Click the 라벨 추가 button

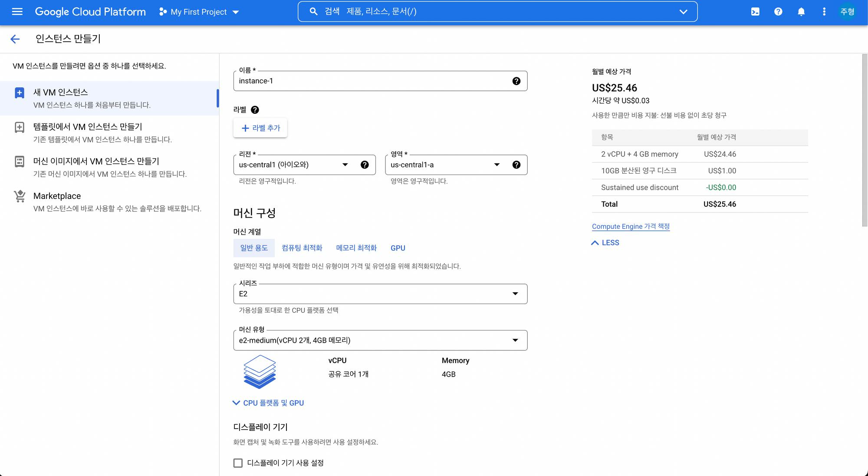[260, 128]
